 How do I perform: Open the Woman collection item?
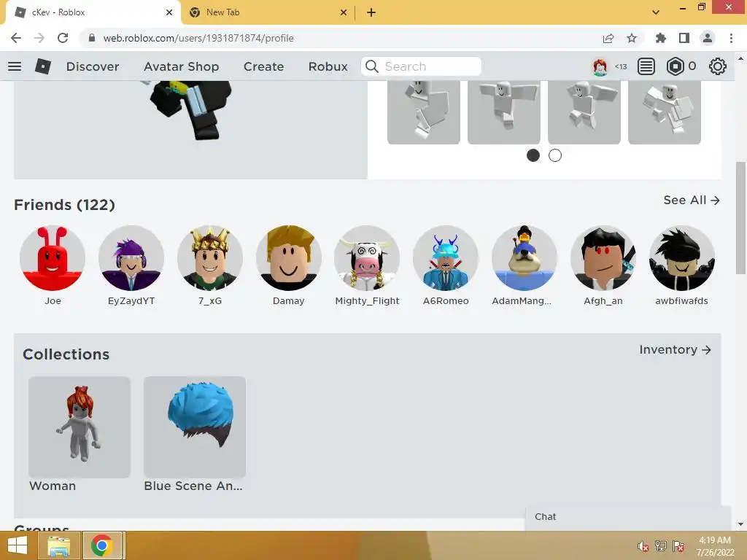[x=79, y=427]
